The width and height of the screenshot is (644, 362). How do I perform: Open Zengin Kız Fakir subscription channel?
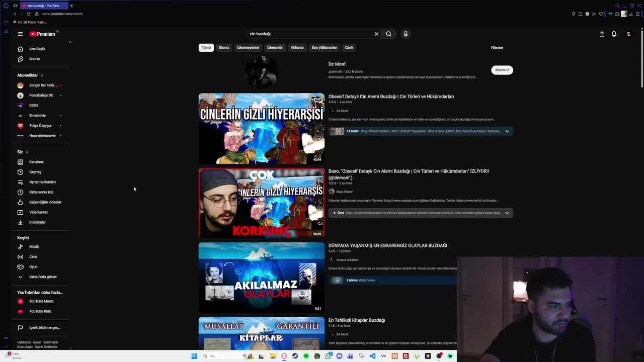[x=41, y=85]
